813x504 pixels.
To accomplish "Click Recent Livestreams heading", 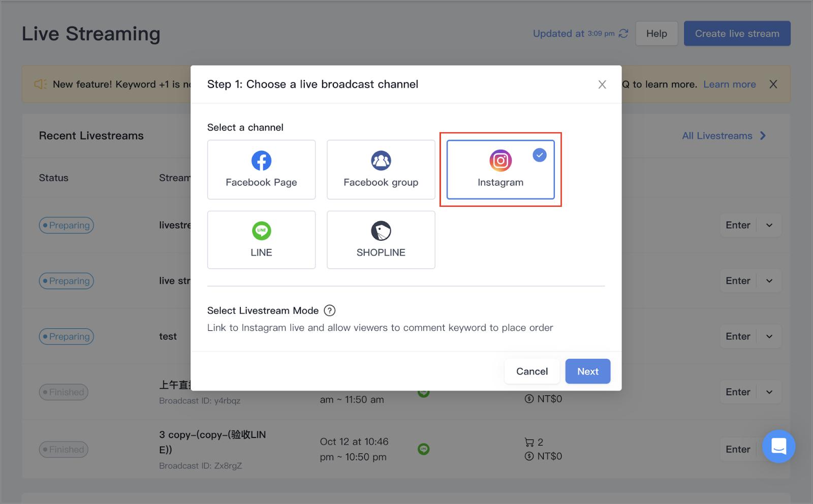I will 91,136.
